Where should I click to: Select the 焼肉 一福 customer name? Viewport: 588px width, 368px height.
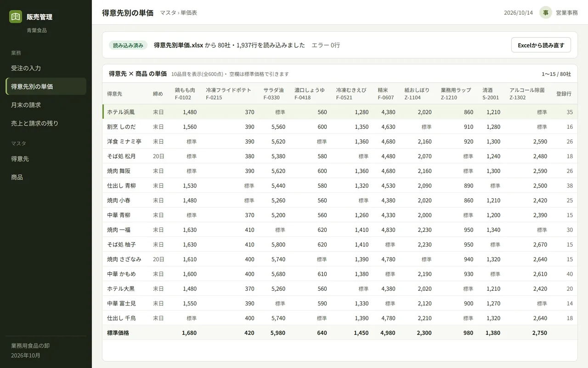tap(119, 230)
